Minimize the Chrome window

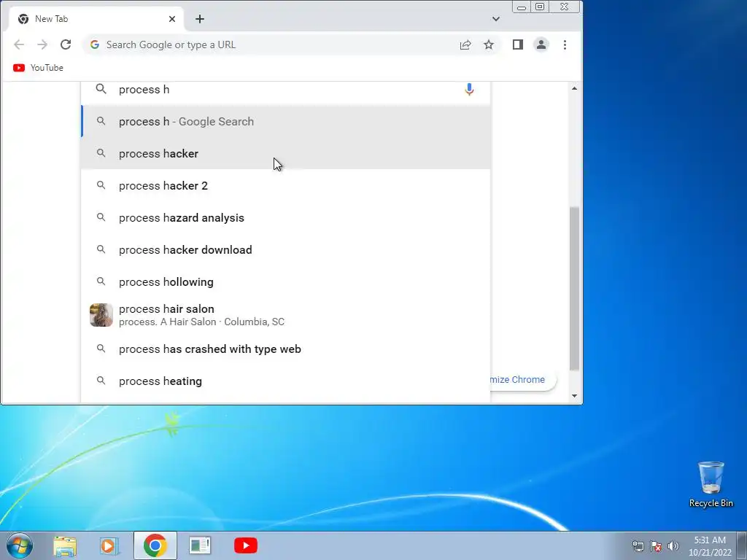[522, 7]
